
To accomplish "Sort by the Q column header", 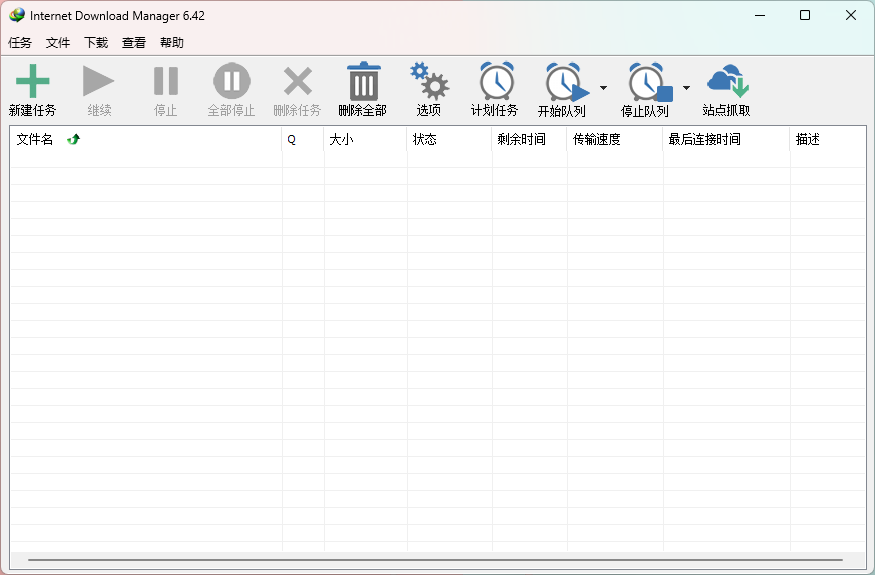I will coord(303,139).
